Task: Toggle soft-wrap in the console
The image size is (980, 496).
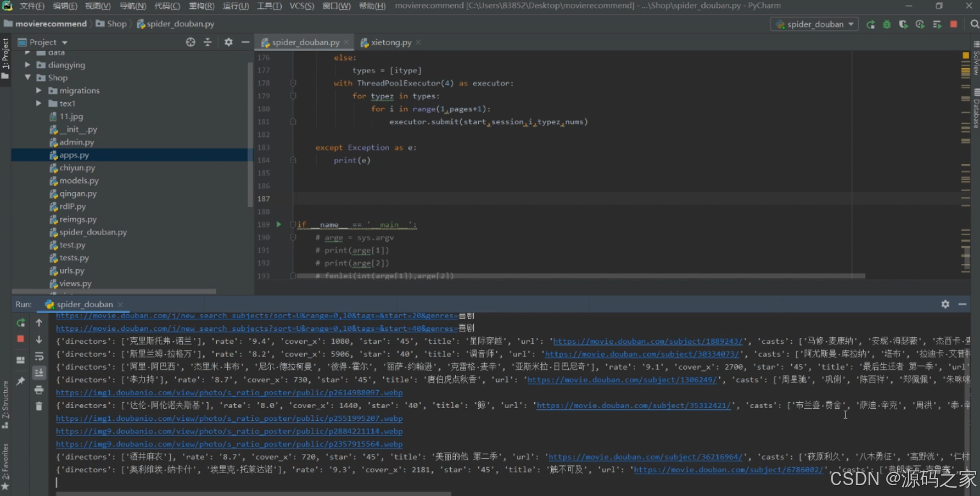Action: [x=39, y=356]
